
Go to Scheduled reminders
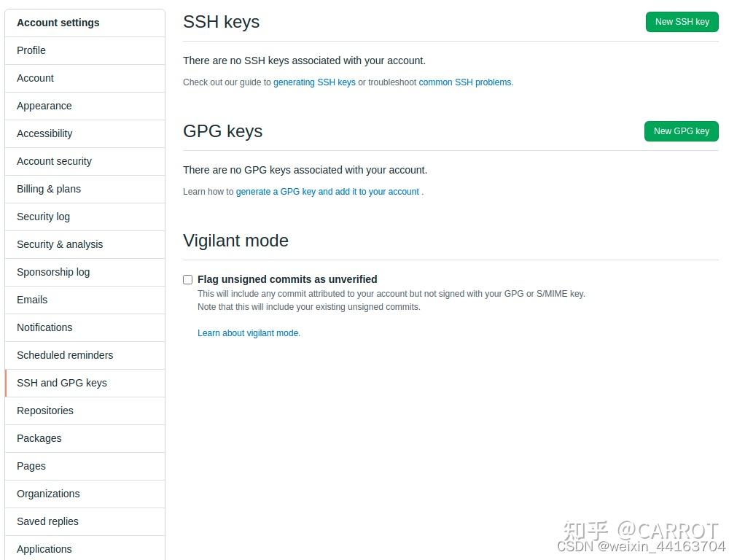pos(64,355)
